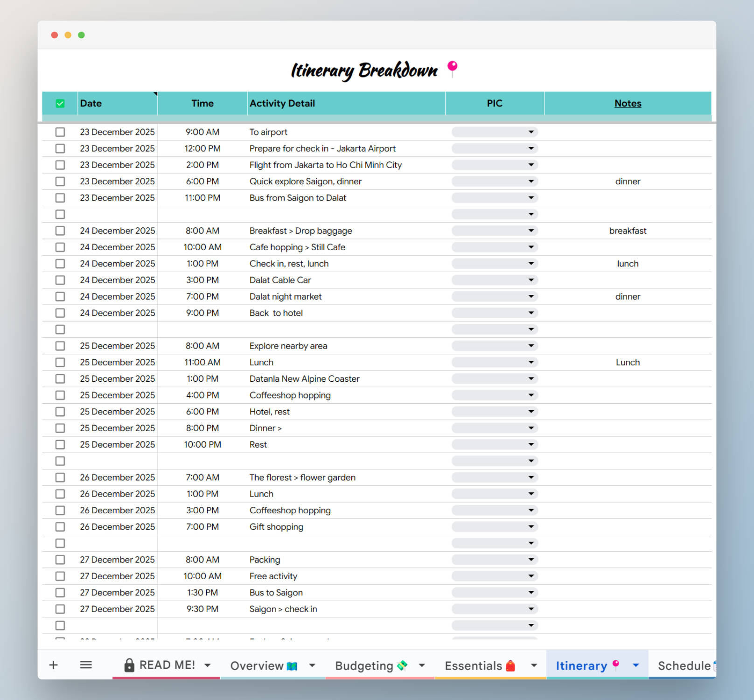Click the Date column header
754x700 pixels.
[x=118, y=103]
